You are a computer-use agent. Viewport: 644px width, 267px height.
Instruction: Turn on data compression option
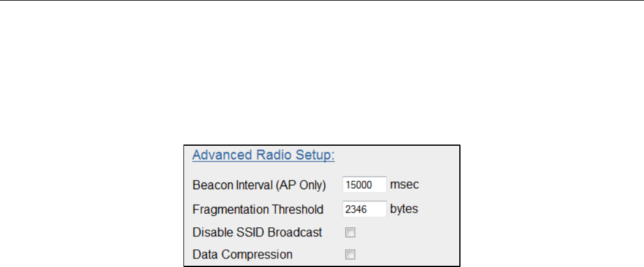pyautogui.click(x=350, y=254)
